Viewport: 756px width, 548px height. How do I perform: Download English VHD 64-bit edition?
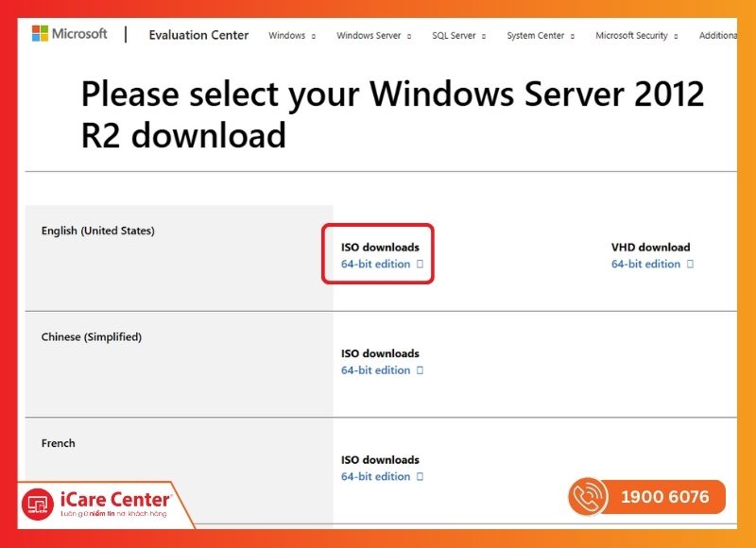pyautogui.click(x=645, y=265)
